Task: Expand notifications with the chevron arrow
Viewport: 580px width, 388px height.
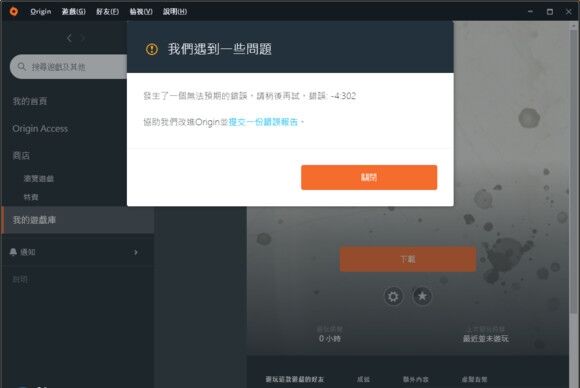Action: pos(136,252)
